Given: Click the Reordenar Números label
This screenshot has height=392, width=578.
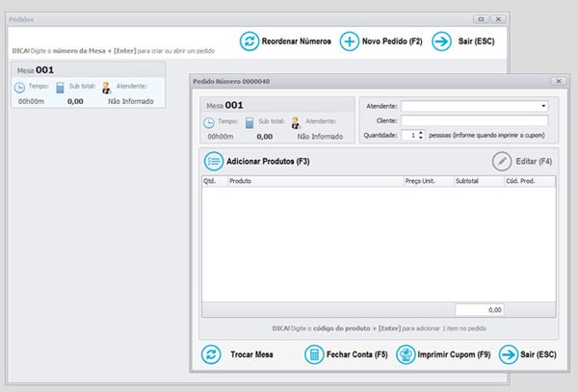Looking at the screenshot, I should (x=297, y=41).
